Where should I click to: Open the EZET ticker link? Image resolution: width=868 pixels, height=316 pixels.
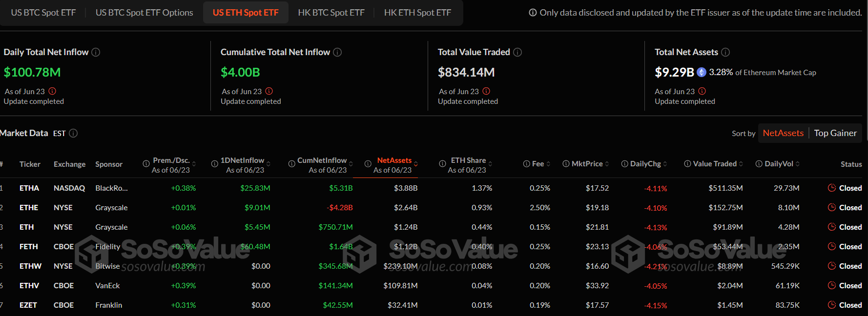coord(28,305)
